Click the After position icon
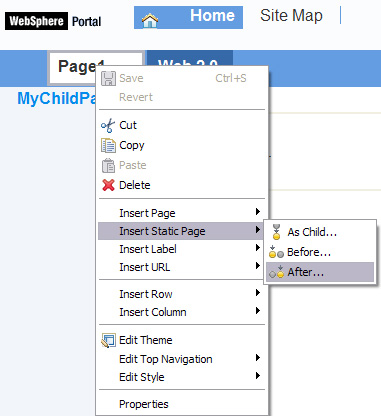The image size is (381, 416). [277, 272]
